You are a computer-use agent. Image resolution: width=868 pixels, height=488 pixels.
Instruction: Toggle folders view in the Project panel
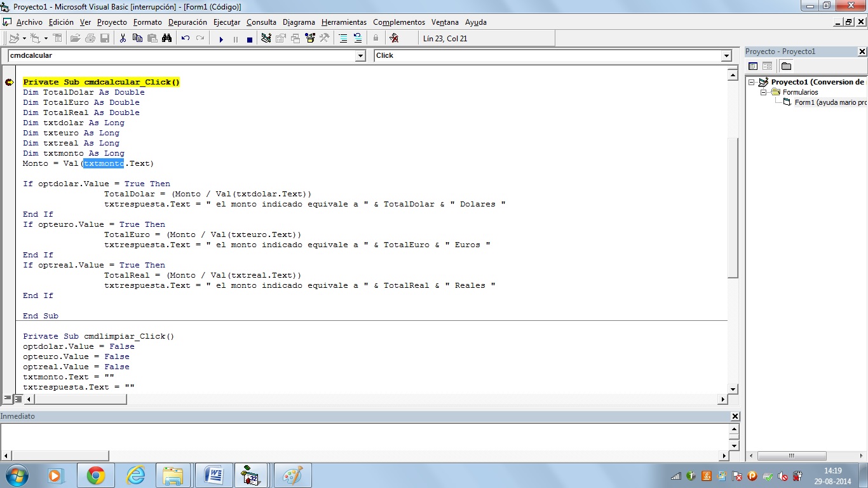pos(786,66)
